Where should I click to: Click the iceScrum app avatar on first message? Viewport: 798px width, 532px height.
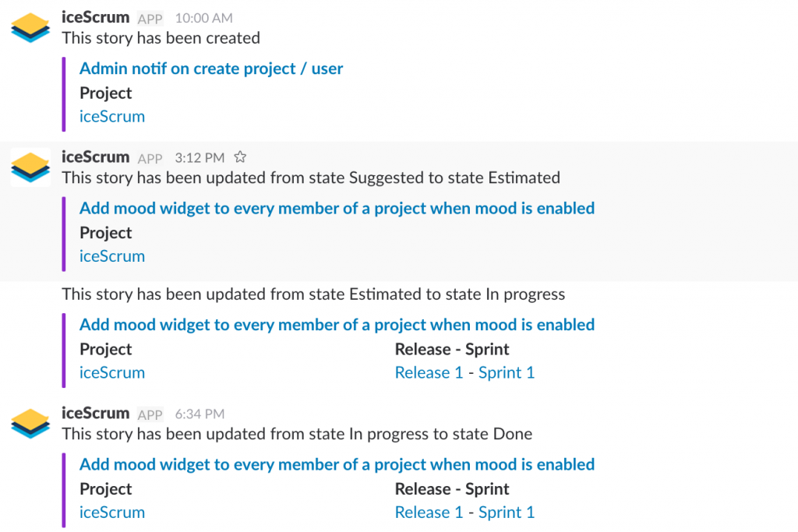click(29, 26)
